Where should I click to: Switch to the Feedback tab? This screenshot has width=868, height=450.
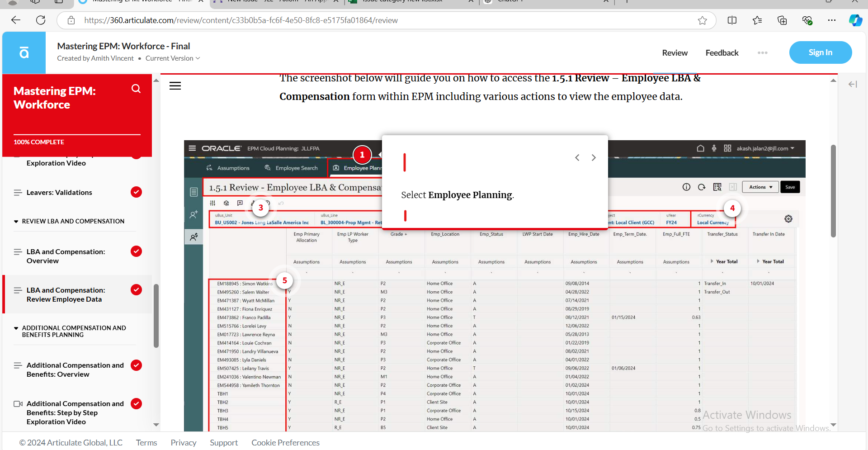pos(722,53)
